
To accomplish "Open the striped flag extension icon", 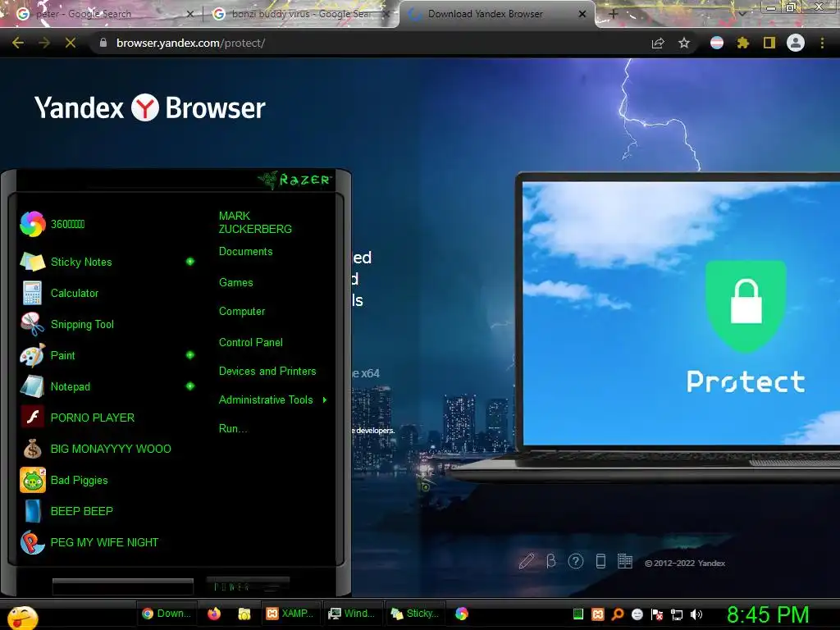I will point(717,43).
